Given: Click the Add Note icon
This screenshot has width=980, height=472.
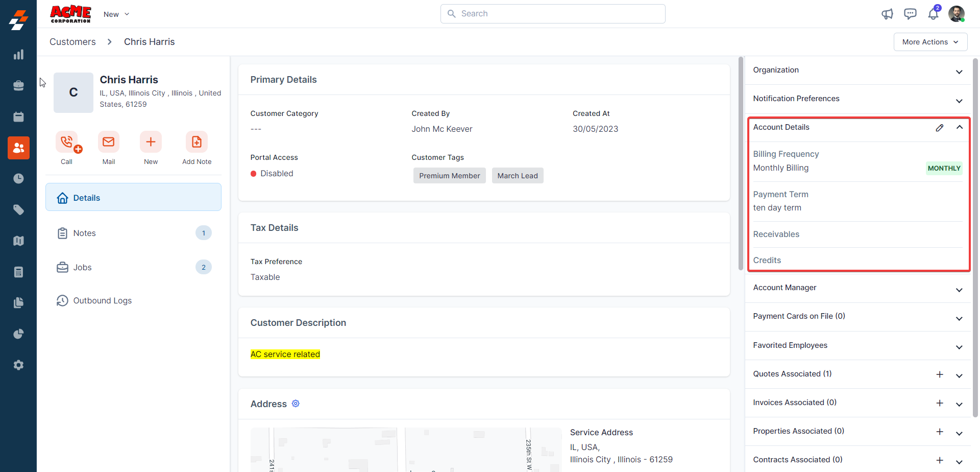Looking at the screenshot, I should tap(197, 142).
